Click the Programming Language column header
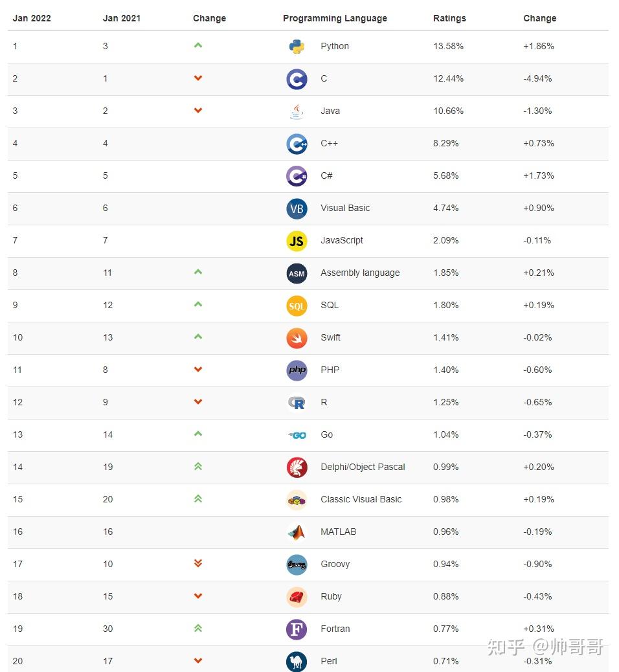 click(x=335, y=18)
